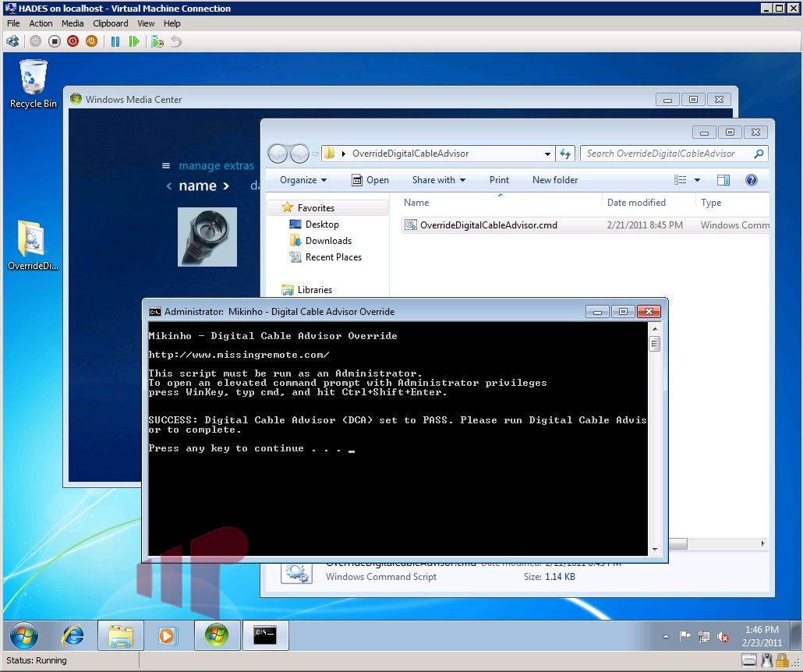
Task: Launch Internet Explorer from the taskbar
Action: [73, 635]
